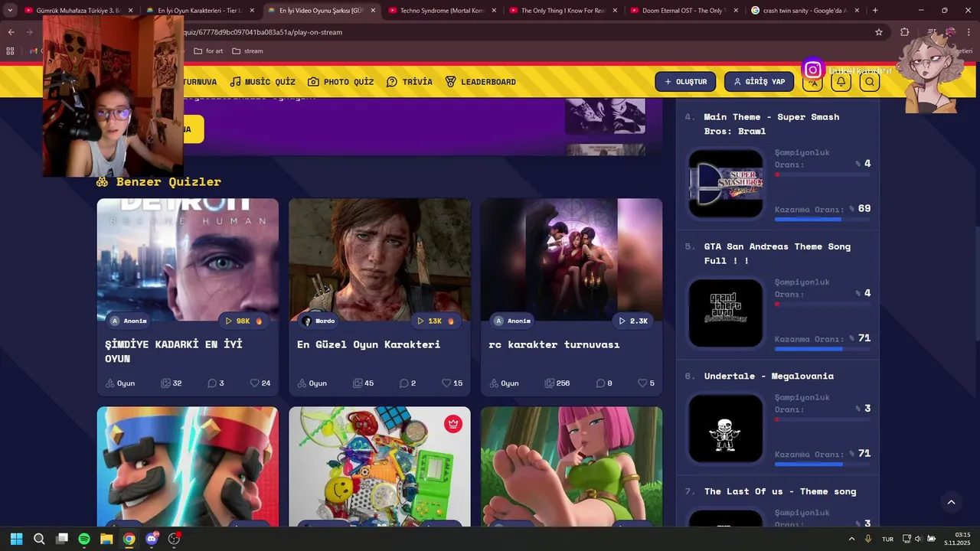980x551 pixels.
Task: Click 'Main Theme - Super Smash Bros: Brawl' title
Action: pyautogui.click(x=772, y=124)
